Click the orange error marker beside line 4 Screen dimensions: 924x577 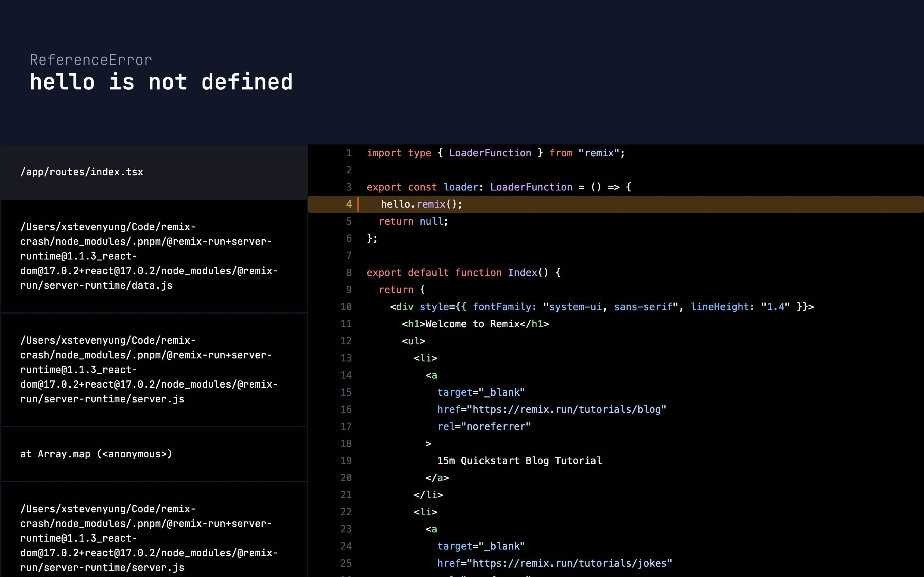pos(358,204)
